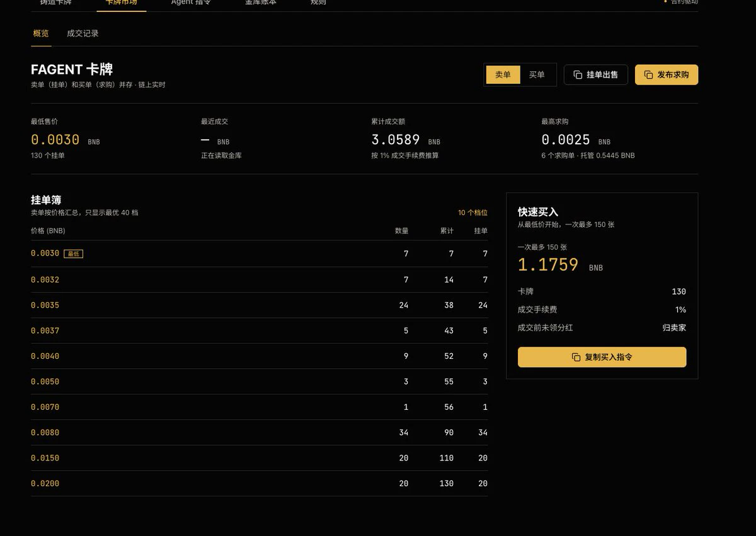Select the 0.0150 price level
This screenshot has width=756, height=536.
pyautogui.click(x=259, y=458)
